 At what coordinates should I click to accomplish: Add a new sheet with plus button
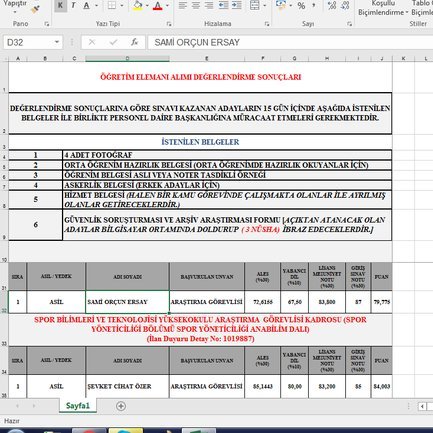[x=121, y=406]
